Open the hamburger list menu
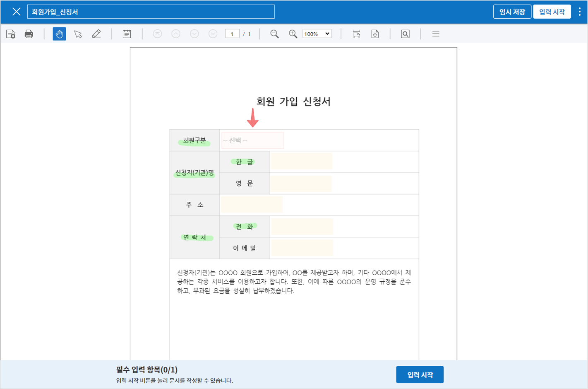This screenshot has height=389, width=588. pyautogui.click(x=436, y=34)
